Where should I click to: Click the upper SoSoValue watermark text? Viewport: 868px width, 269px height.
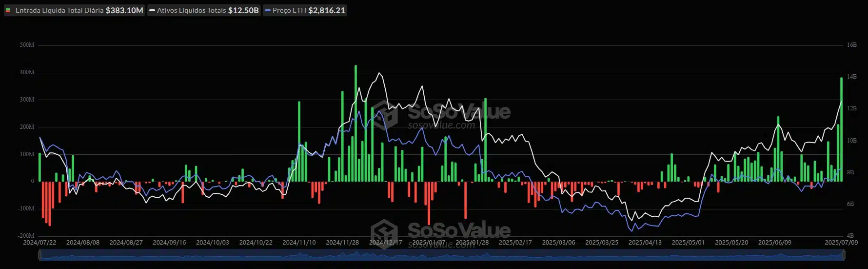[458, 112]
